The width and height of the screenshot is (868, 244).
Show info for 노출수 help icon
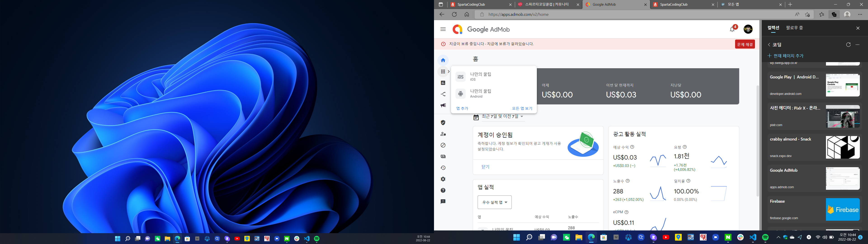[x=627, y=181]
